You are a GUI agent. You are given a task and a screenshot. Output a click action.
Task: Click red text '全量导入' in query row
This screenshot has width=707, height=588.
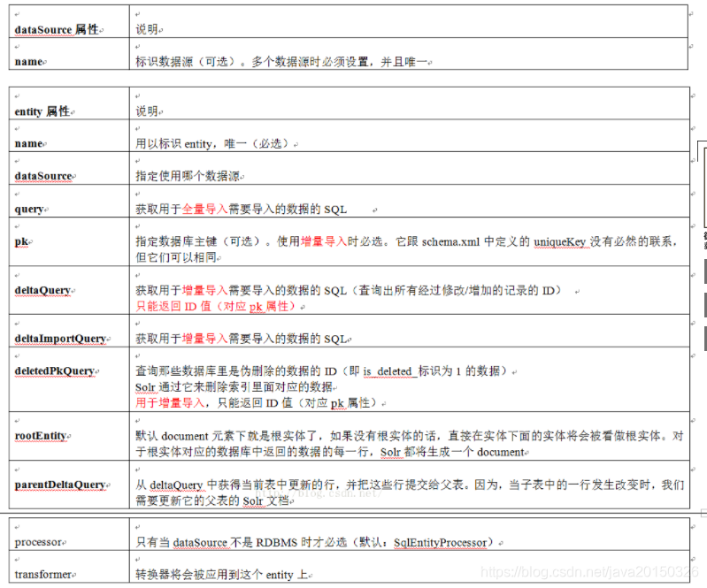point(204,209)
